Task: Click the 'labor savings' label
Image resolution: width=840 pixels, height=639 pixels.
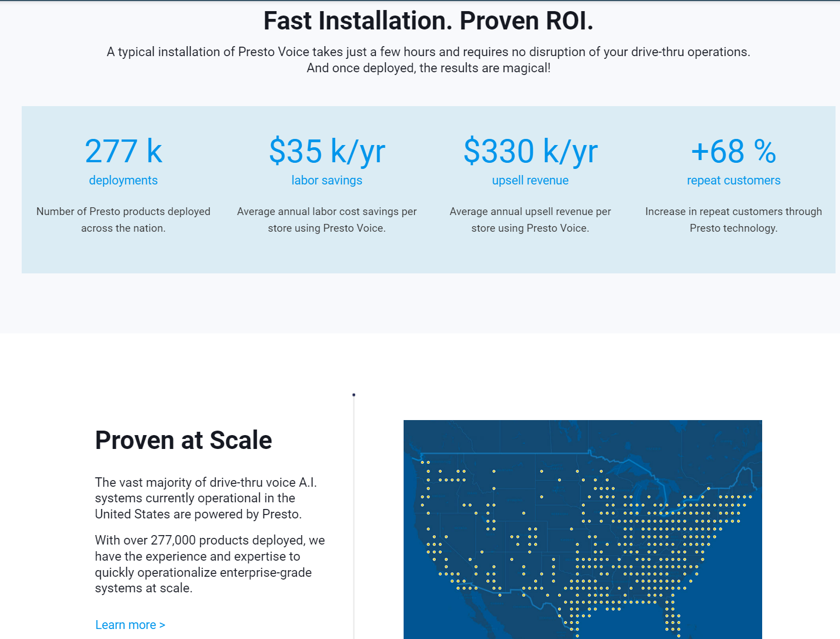Action: pos(327,181)
